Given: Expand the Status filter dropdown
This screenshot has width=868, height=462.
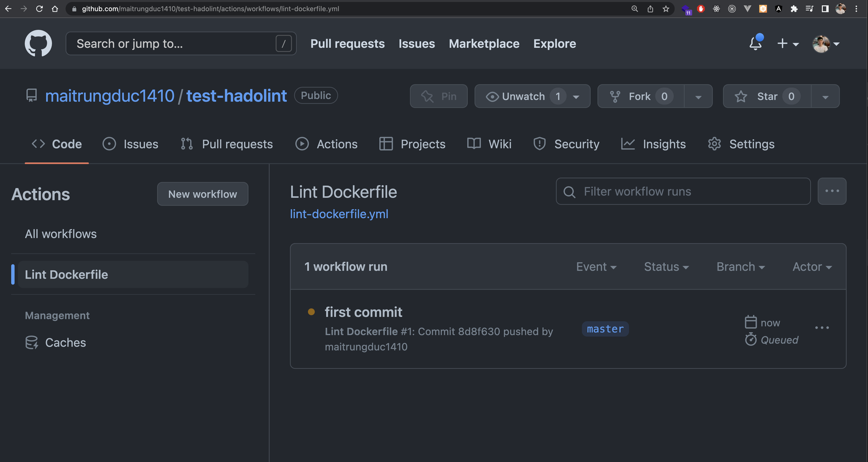Looking at the screenshot, I should [x=666, y=267].
